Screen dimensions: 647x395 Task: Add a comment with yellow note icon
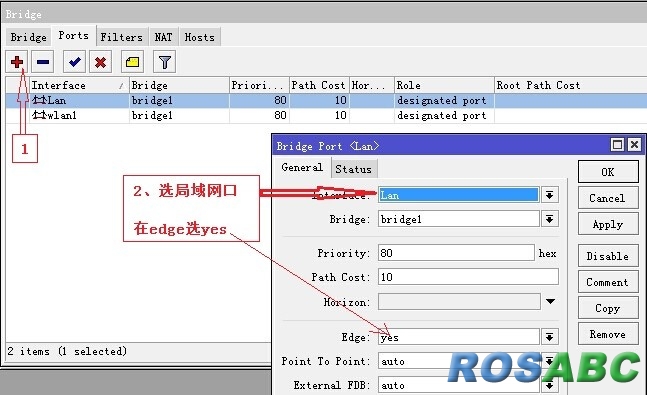pos(132,62)
